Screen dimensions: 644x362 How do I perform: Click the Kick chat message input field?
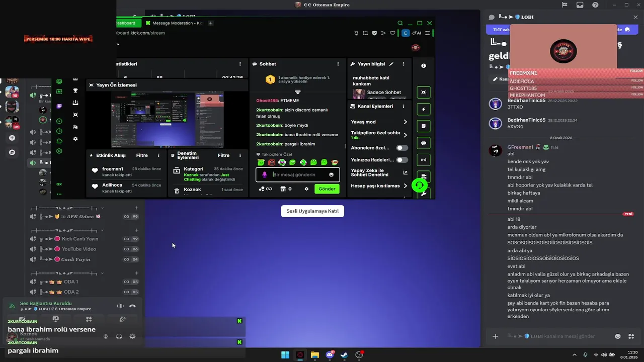click(x=298, y=174)
